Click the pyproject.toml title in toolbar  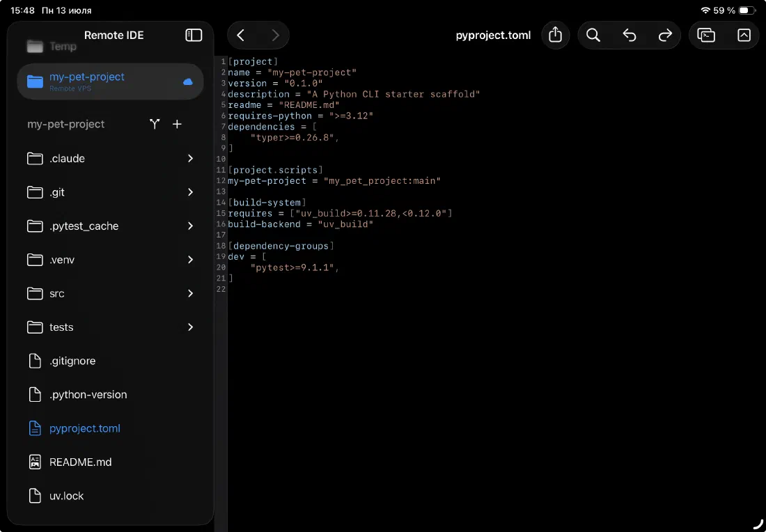(x=493, y=36)
